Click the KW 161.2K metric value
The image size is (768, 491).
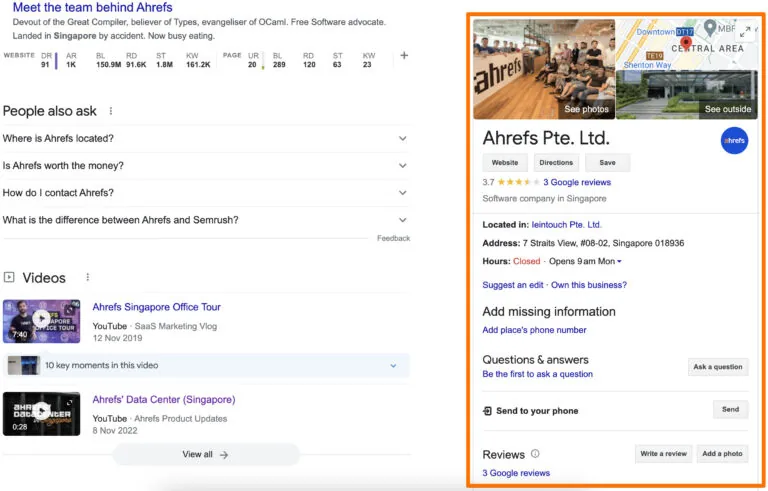click(x=198, y=65)
